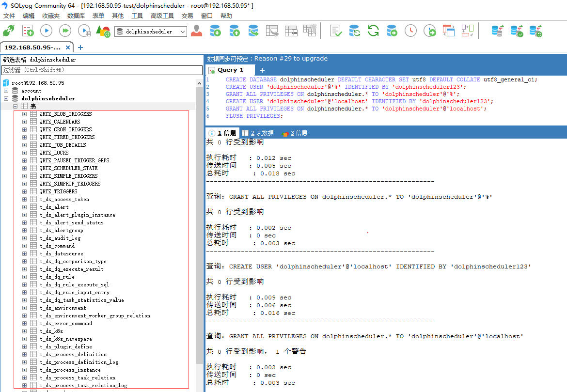
Task: Click the overlapping red-blue windows icon
Action: click(x=448, y=31)
